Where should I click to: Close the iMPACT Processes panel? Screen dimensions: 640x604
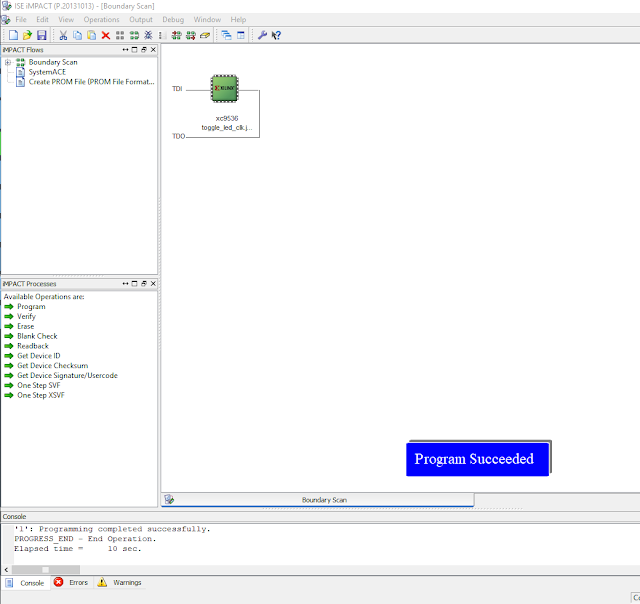pos(153,283)
